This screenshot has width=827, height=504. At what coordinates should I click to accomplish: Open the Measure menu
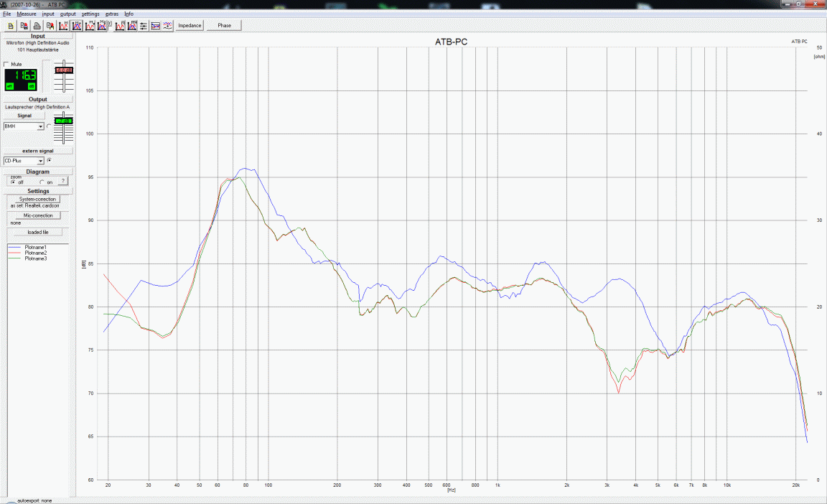(27, 14)
